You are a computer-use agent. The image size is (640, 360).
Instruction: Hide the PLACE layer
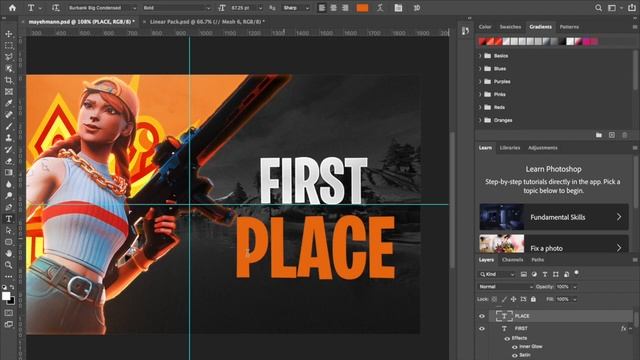482,316
